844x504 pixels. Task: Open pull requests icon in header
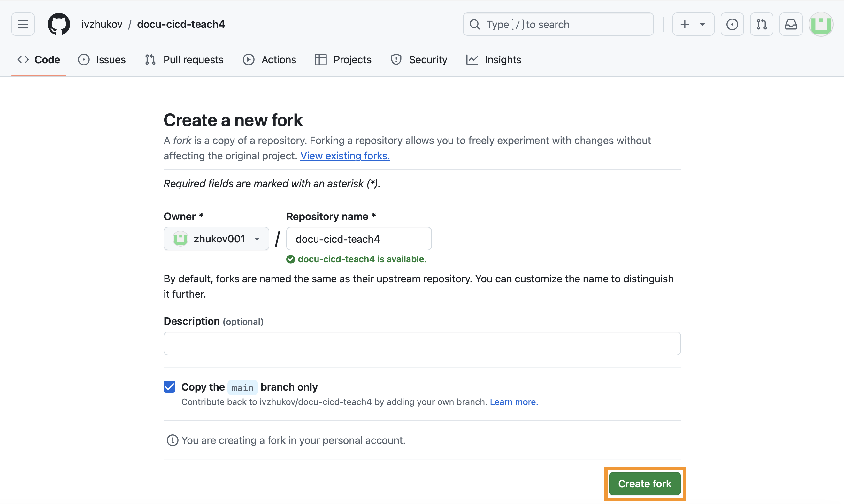762,24
